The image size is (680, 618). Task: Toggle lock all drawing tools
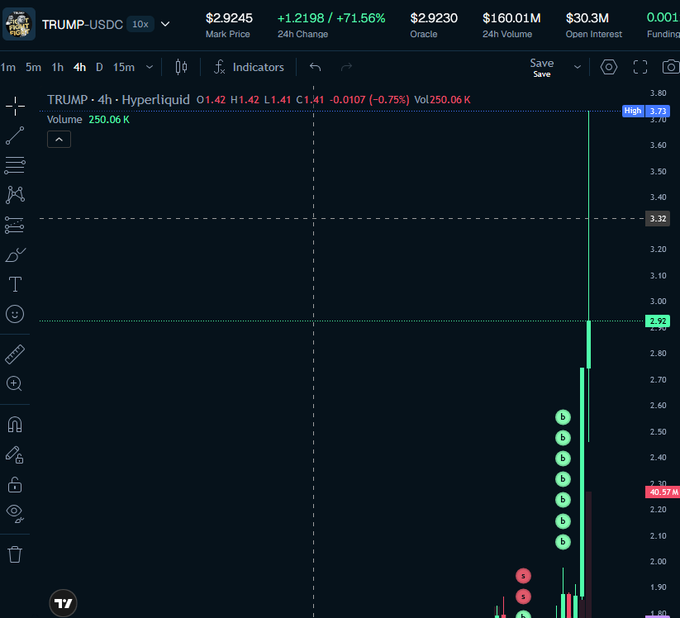15,485
